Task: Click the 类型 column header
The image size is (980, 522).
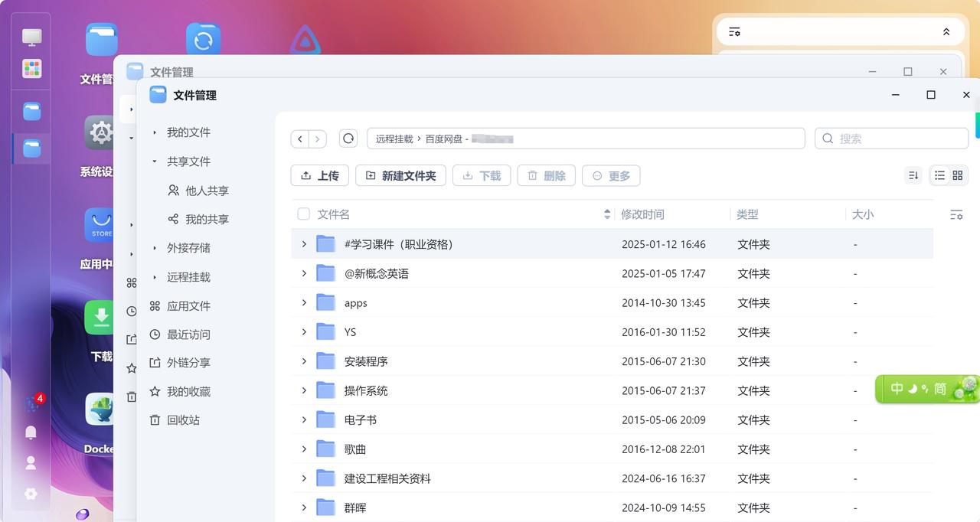Action: coord(747,214)
